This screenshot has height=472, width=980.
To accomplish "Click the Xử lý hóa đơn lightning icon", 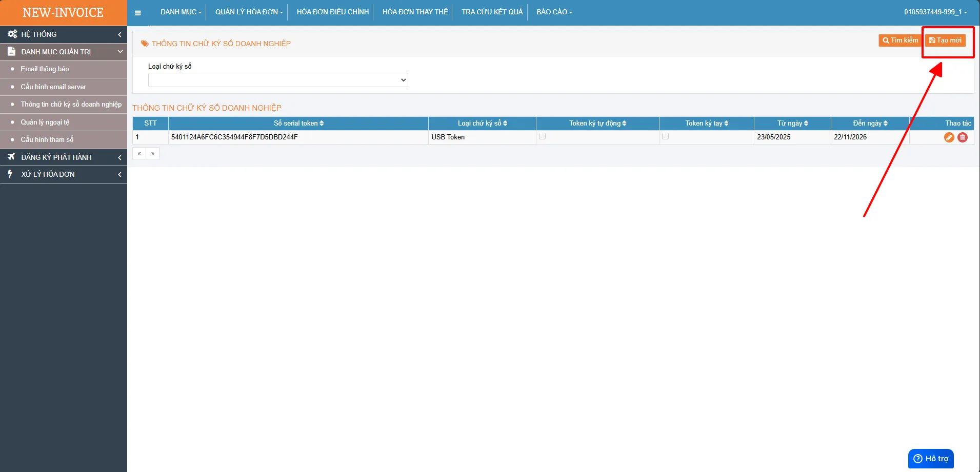I will pos(10,174).
